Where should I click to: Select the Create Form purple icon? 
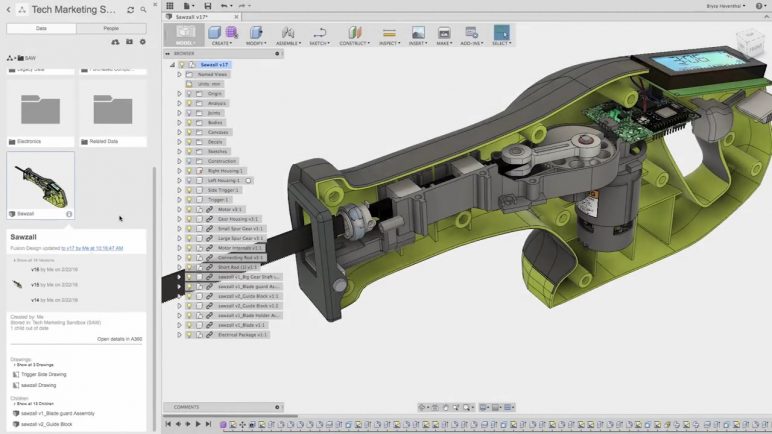pyautogui.click(x=231, y=33)
